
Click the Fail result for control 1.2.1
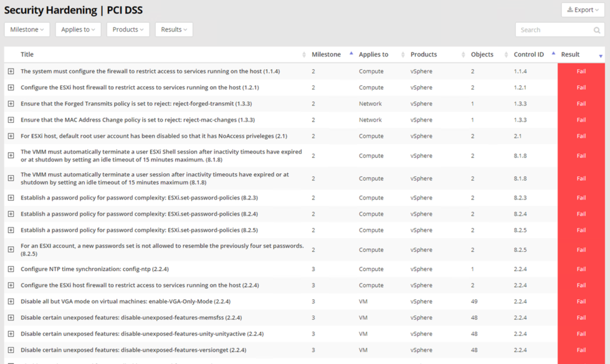click(x=581, y=88)
